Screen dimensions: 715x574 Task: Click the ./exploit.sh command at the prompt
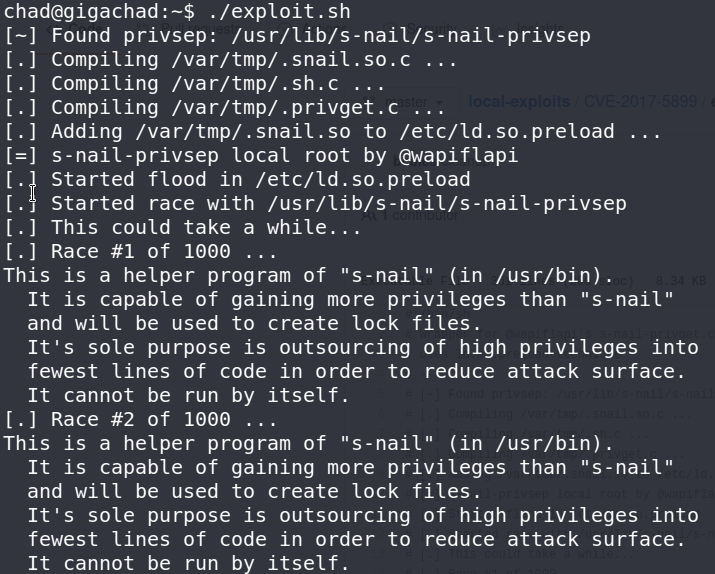coord(280,12)
